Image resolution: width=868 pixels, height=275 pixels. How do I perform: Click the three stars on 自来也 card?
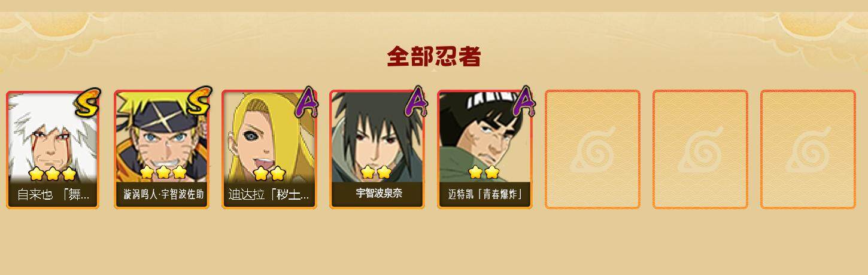click(53, 174)
